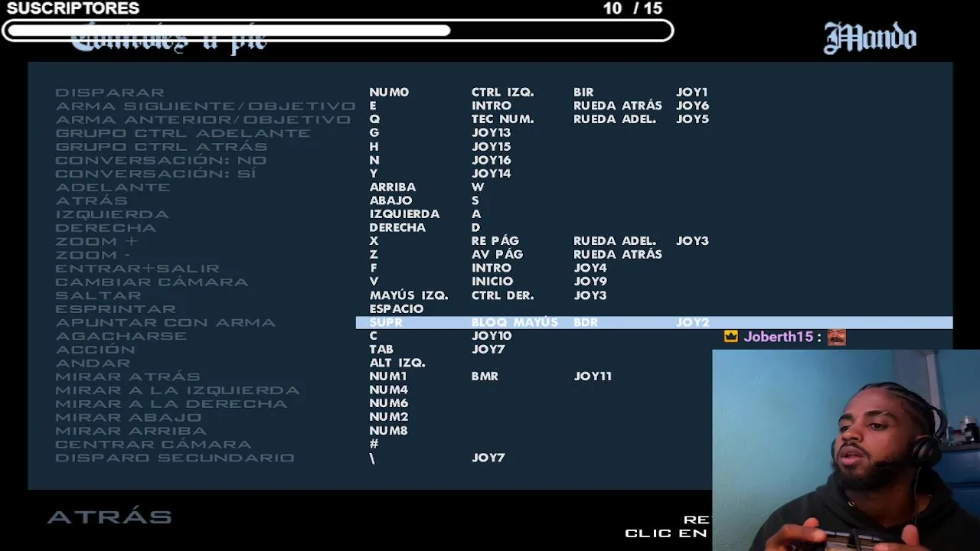Image resolution: width=980 pixels, height=551 pixels.
Task: Click the JOY10 binding for AGACHARSE
Action: (x=492, y=336)
